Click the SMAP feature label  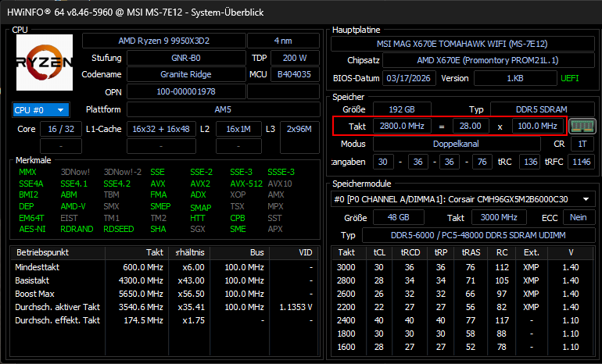pos(200,208)
